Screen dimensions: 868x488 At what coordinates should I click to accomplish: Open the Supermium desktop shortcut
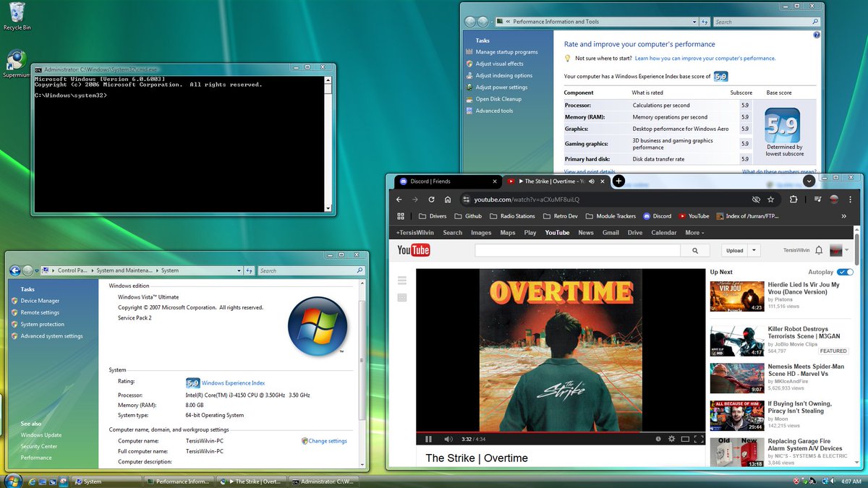[16, 64]
